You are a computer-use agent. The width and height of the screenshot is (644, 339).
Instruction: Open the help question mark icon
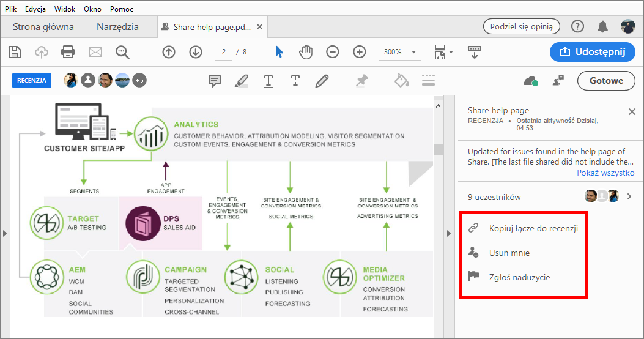(577, 27)
